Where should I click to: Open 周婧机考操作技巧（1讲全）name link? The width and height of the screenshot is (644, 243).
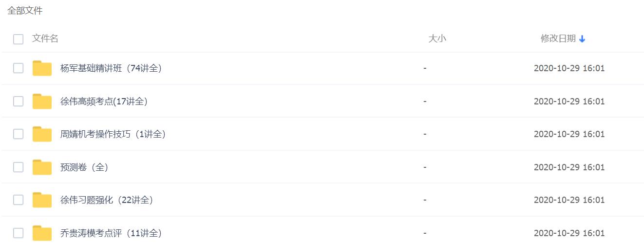pyautogui.click(x=113, y=134)
